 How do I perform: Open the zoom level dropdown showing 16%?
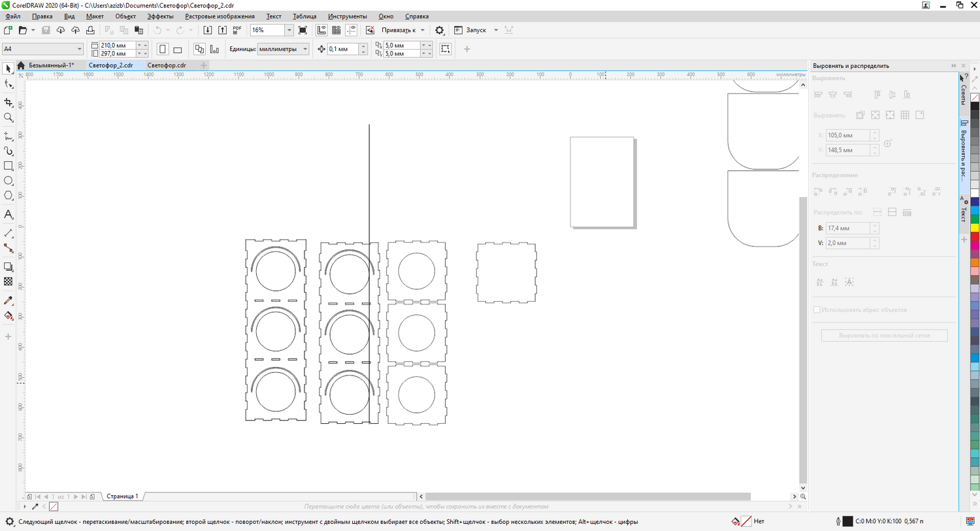coord(289,30)
